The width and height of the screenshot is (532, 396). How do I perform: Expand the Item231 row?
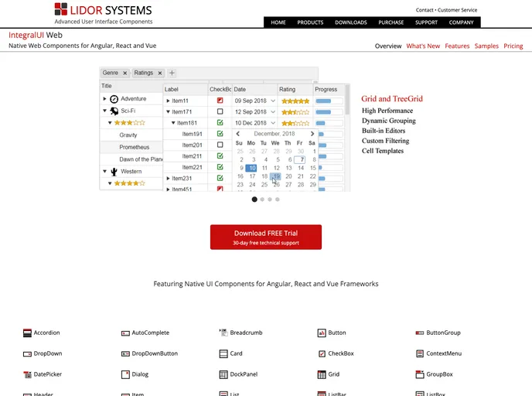168,178
